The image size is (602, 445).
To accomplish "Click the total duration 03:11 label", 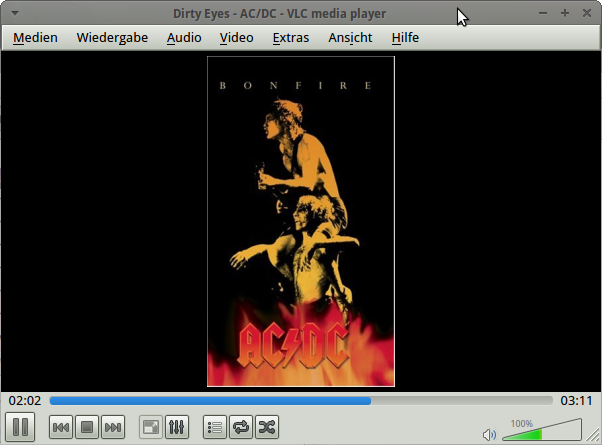I will (x=576, y=401).
